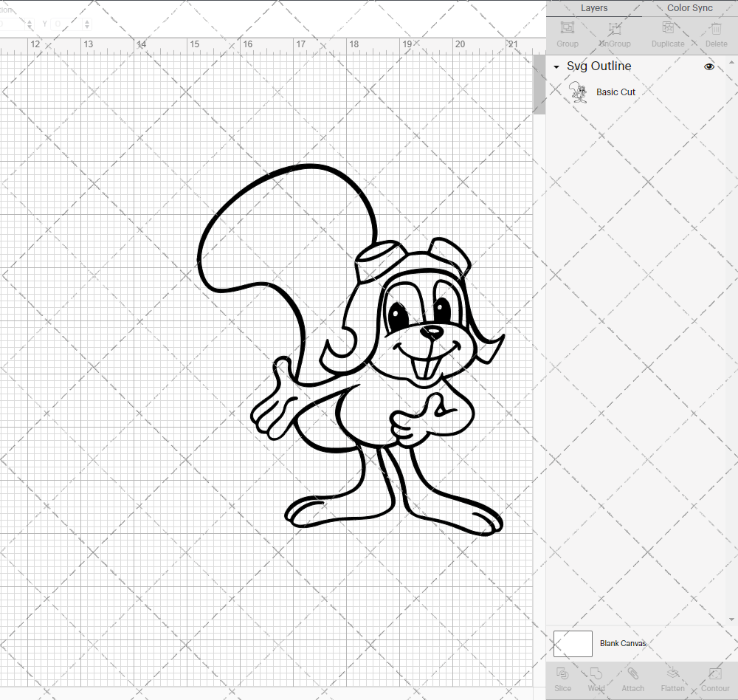The width and height of the screenshot is (738, 700).
Task: Click the X position stepper arrows
Action: coord(30,24)
